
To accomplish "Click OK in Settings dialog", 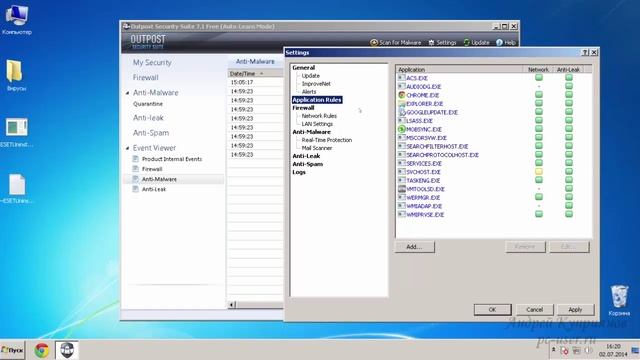I will coord(492,310).
